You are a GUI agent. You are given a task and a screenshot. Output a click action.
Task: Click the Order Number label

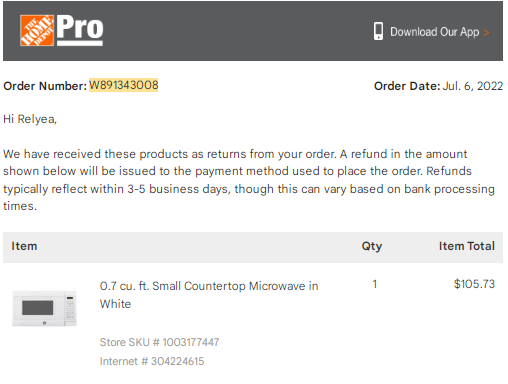click(x=45, y=86)
